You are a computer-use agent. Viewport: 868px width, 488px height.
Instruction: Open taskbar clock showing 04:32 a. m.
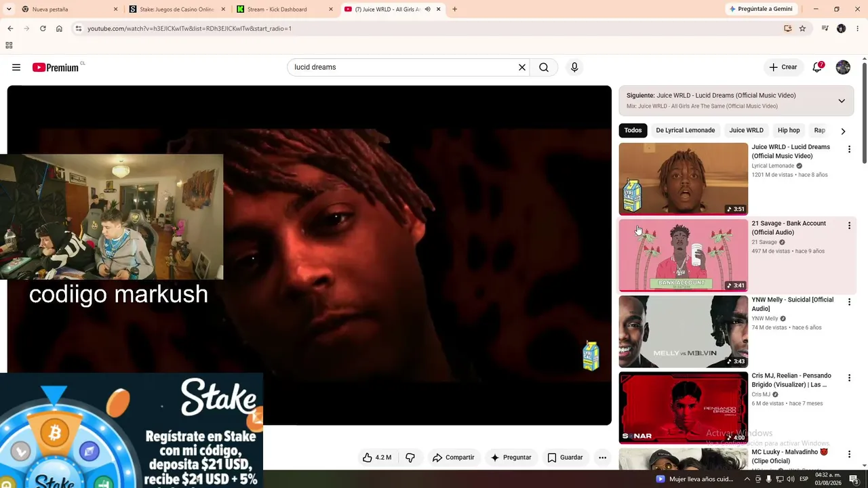tap(829, 479)
